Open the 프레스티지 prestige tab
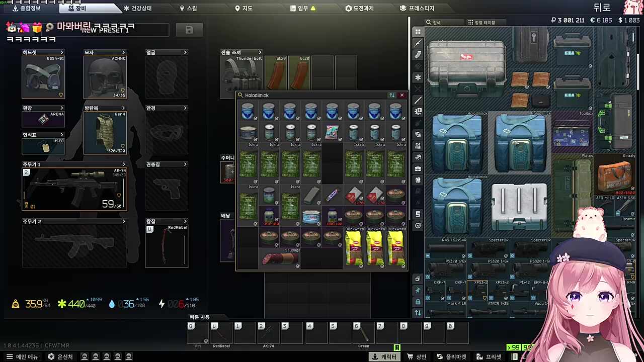This screenshot has width=644, height=362. coord(417,8)
